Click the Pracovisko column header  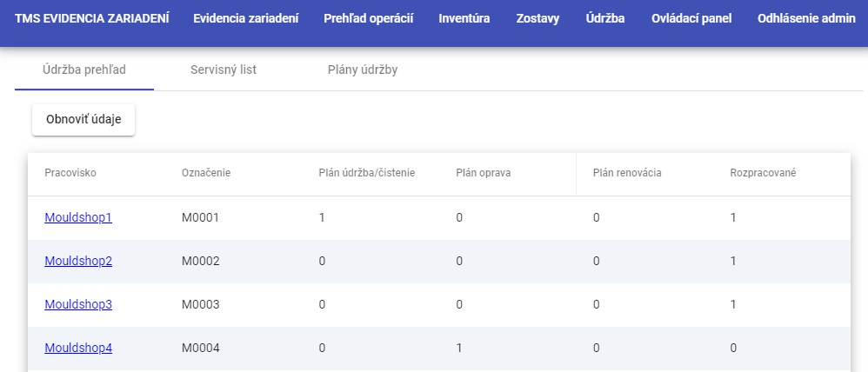coord(70,173)
